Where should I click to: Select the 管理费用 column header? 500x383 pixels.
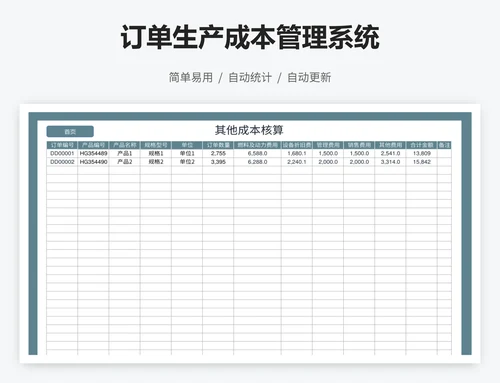pos(328,145)
